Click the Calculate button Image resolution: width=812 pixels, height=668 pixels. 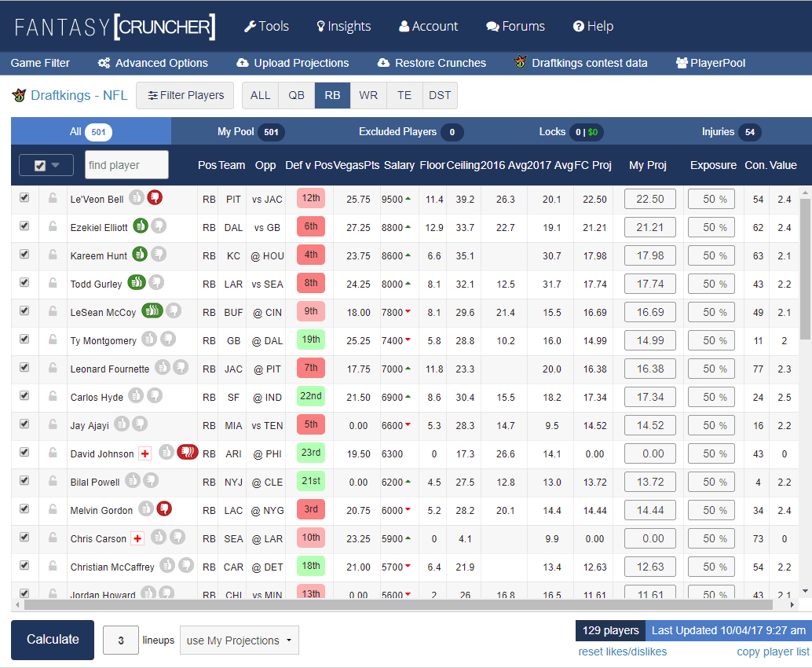click(53, 640)
